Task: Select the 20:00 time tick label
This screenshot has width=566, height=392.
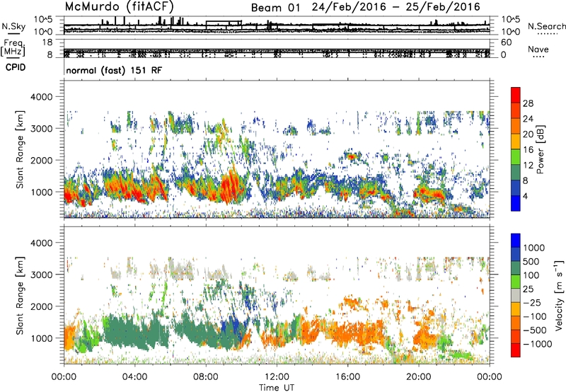Action: coord(418,377)
